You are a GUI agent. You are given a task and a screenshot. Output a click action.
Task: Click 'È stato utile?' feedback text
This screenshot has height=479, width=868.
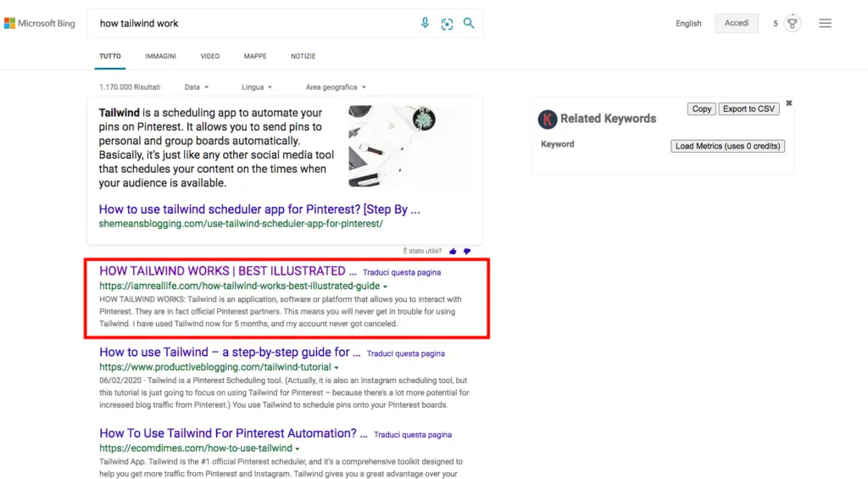pos(422,252)
